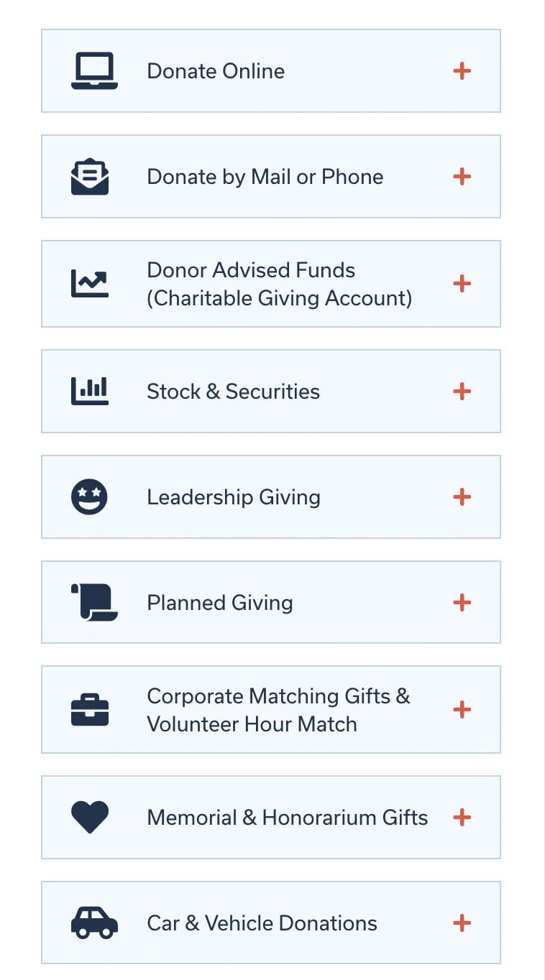Select the Memorial & Honorarium Gifts label
Screen dimensions: 545x980
(287, 818)
